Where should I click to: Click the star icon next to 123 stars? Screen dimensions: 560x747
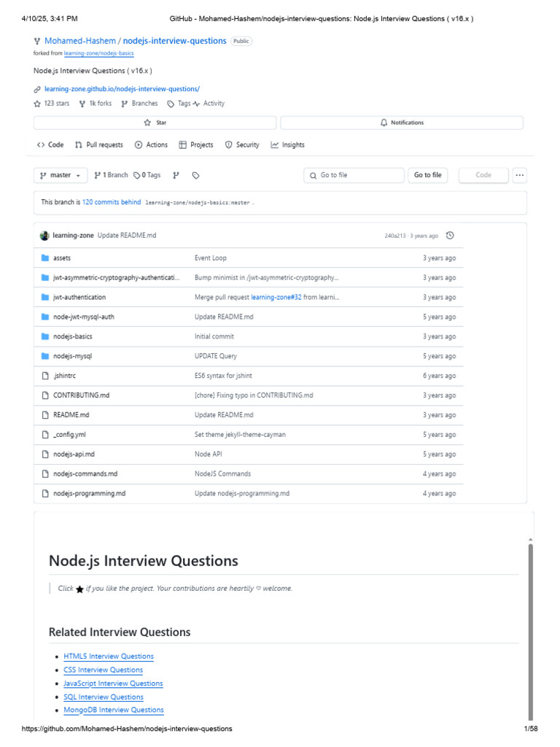37,104
